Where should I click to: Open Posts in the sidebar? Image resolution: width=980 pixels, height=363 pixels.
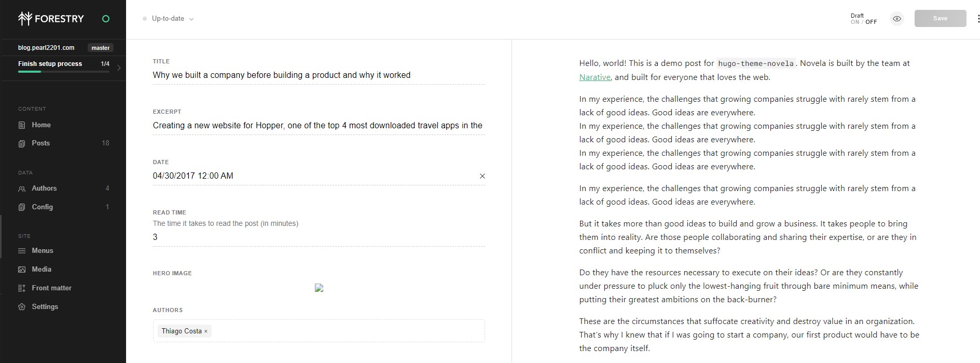[41, 143]
